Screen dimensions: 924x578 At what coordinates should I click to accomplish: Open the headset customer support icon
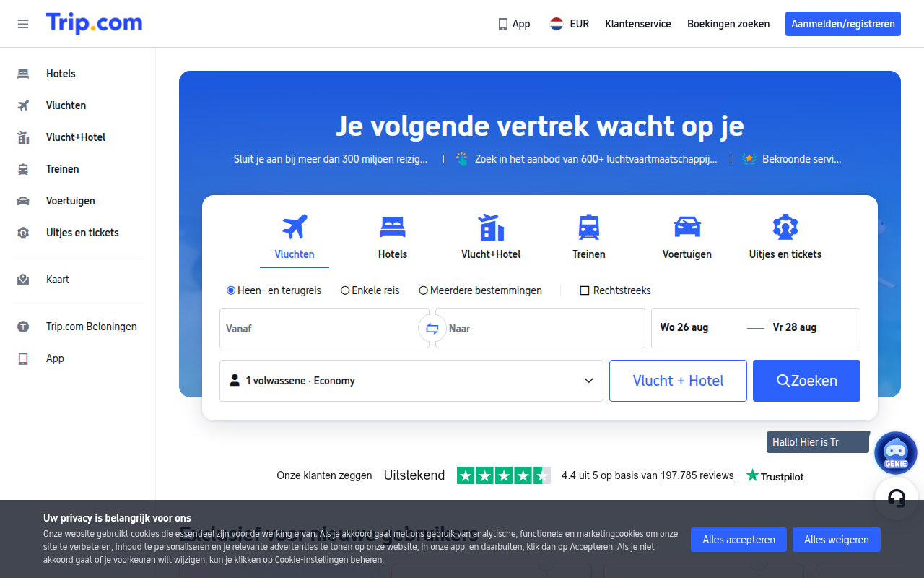pos(896,498)
